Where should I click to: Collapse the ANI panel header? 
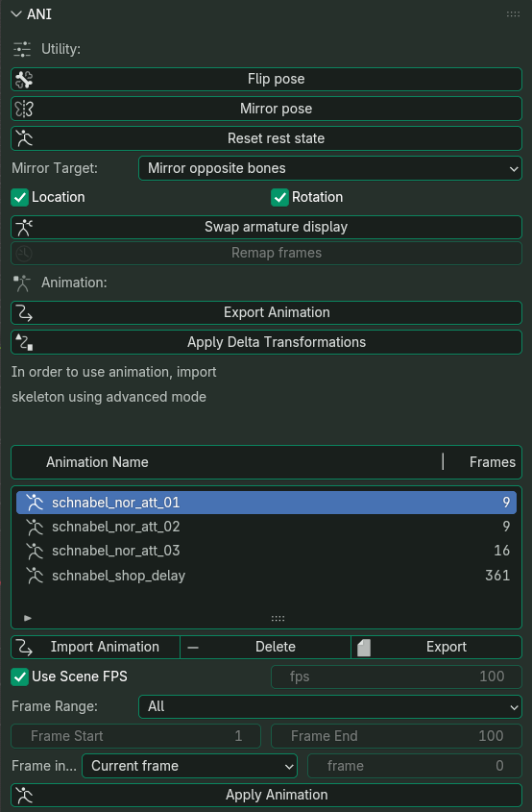16,14
